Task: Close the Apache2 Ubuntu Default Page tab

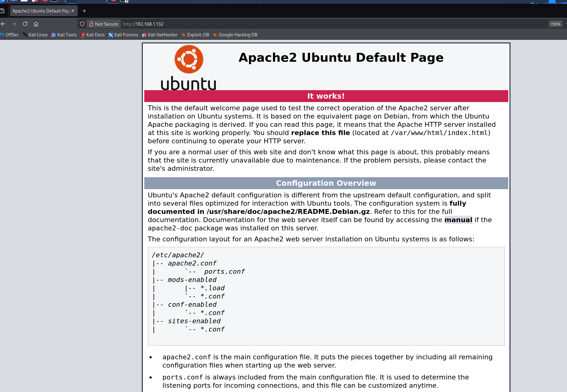Action: (x=73, y=11)
